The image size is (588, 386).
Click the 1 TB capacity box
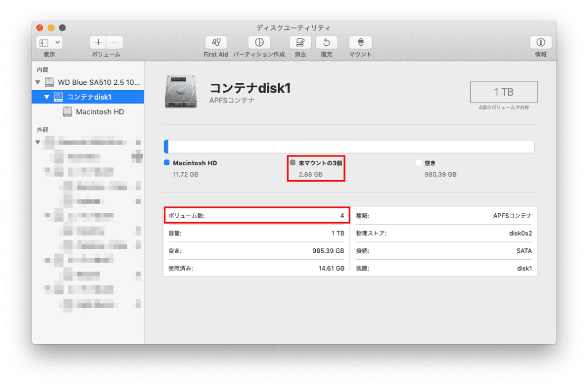[504, 92]
